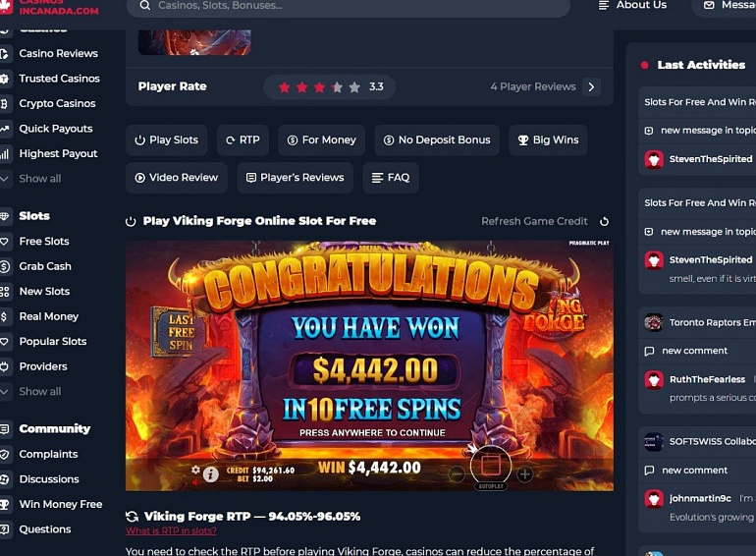Open the Messages envelope icon in header
756x556 pixels.
tap(709, 5)
